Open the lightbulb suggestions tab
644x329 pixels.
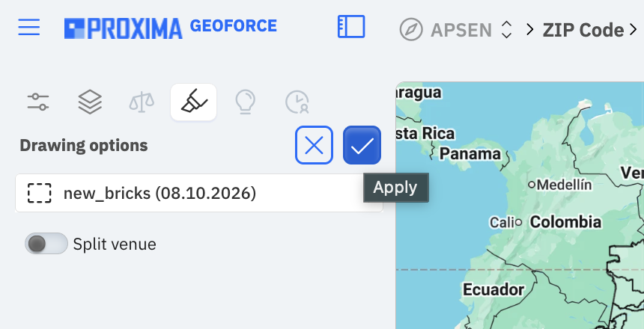245,102
